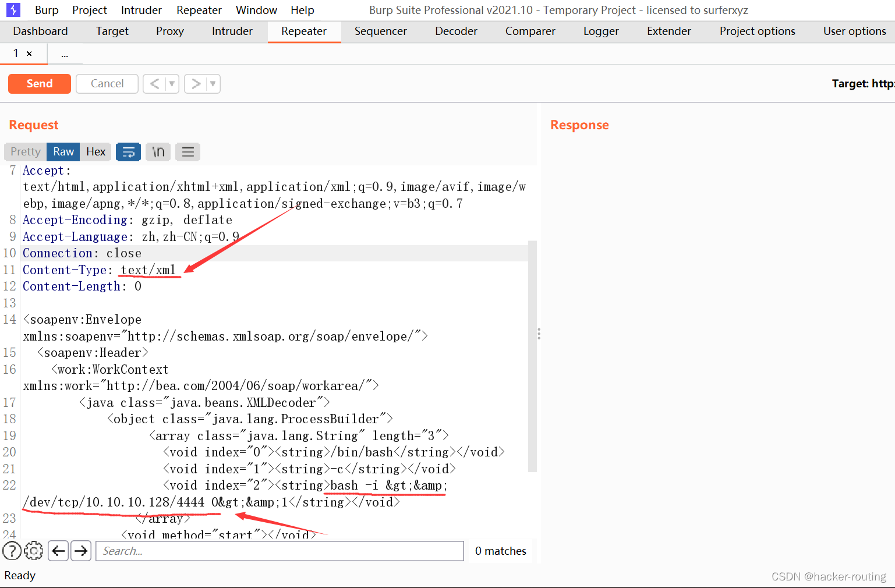Click the Burp Suite logo icon

tap(13, 10)
